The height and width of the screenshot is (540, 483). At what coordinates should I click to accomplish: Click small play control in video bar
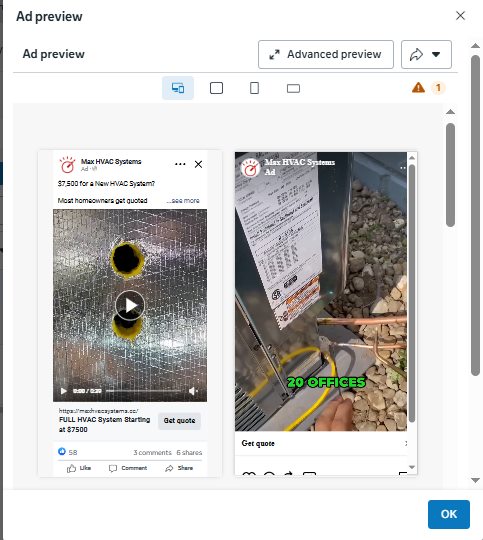click(x=63, y=391)
